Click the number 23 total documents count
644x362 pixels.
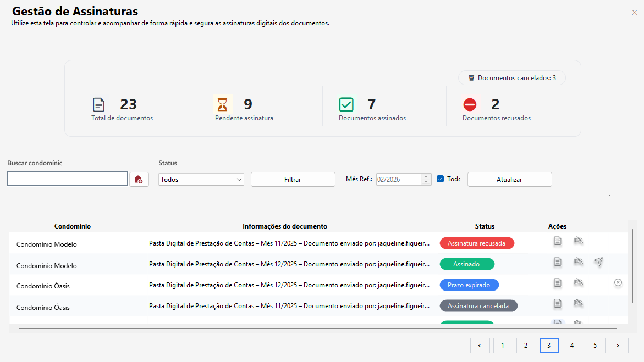(x=128, y=104)
